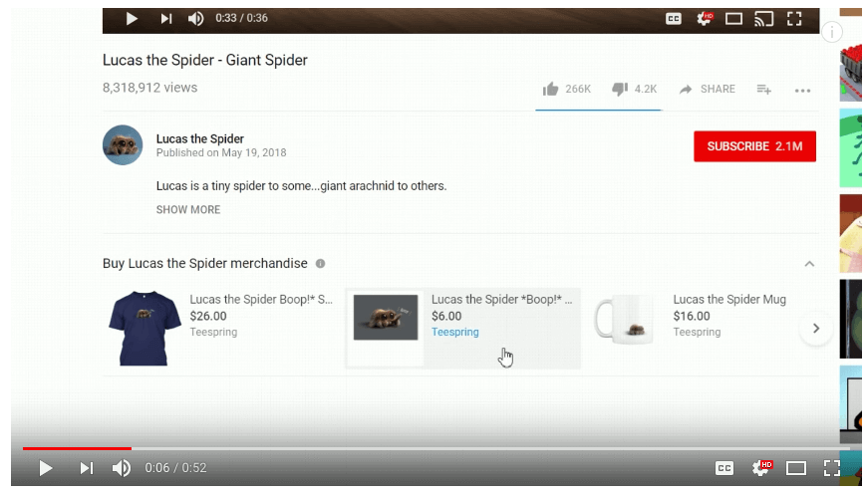The height and width of the screenshot is (494, 868).
Task: Collapse the merchandise shelf chevron
Action: pos(809,264)
